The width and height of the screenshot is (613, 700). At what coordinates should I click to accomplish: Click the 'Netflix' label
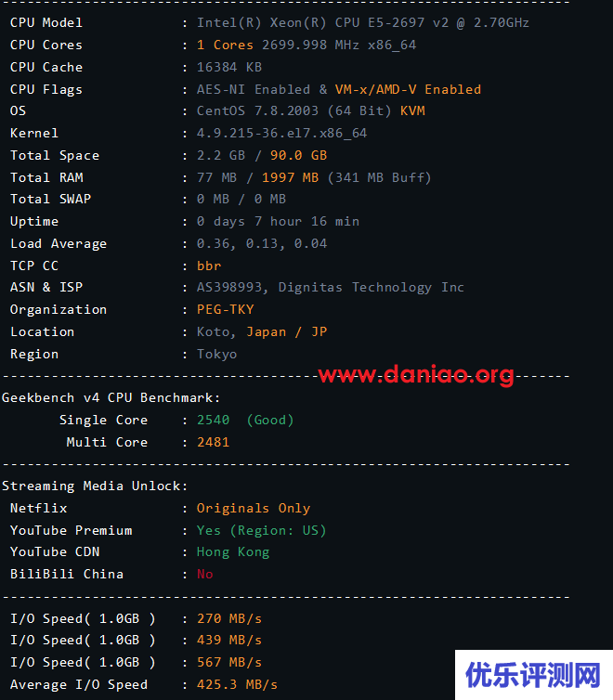38,508
